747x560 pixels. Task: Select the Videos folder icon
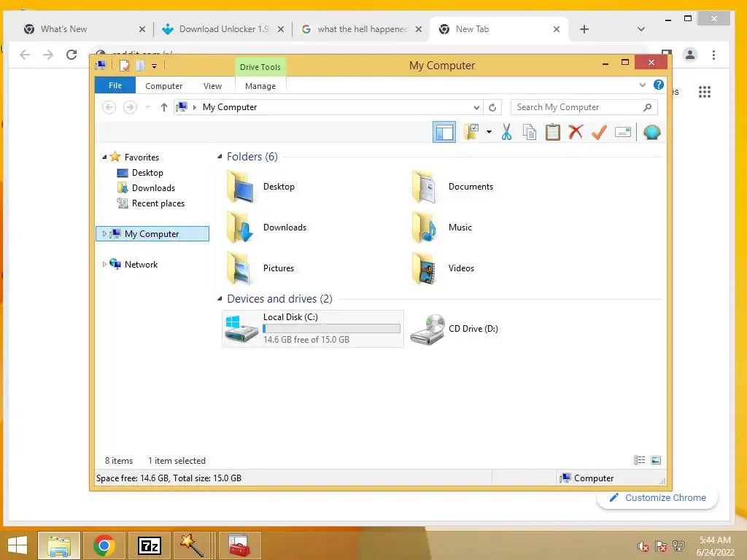(425, 268)
